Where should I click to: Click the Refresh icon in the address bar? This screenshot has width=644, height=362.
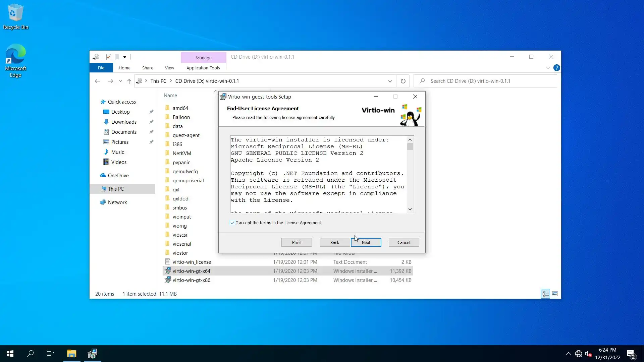click(403, 81)
